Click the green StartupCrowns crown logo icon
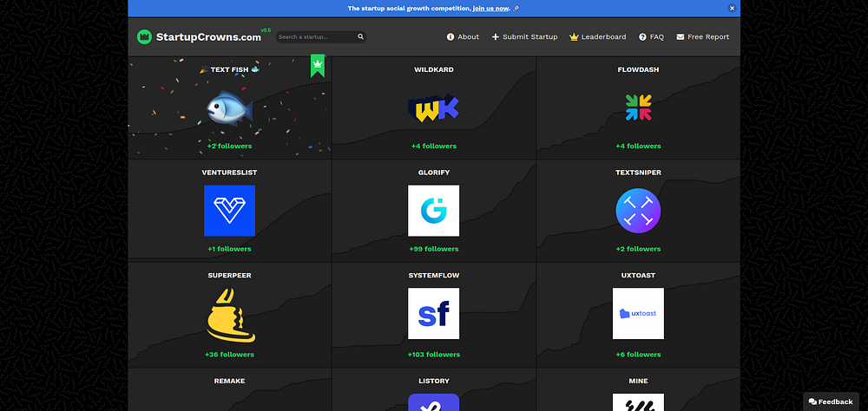The height and width of the screenshot is (411, 868). point(144,37)
